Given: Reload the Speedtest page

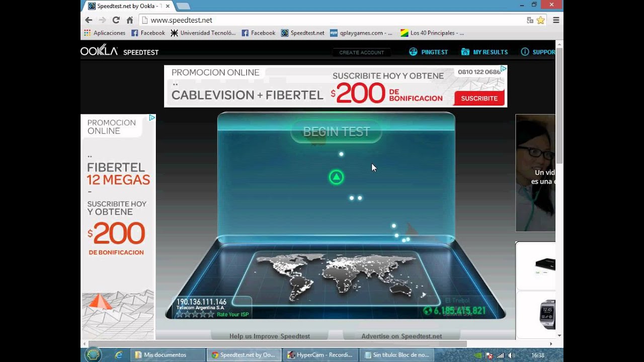Looking at the screenshot, I should pyautogui.click(x=116, y=20).
